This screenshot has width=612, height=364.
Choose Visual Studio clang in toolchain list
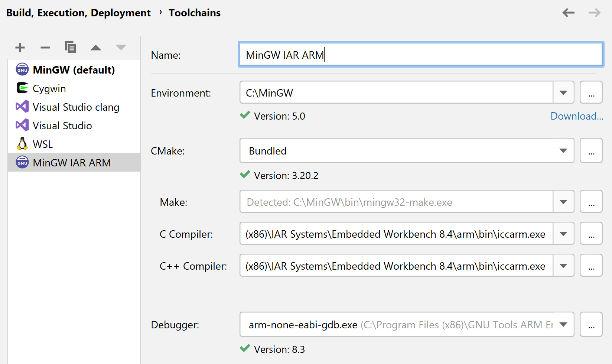tap(76, 107)
